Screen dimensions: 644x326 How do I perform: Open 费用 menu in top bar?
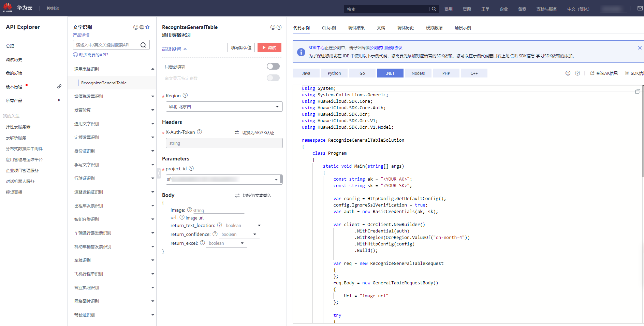point(449,9)
